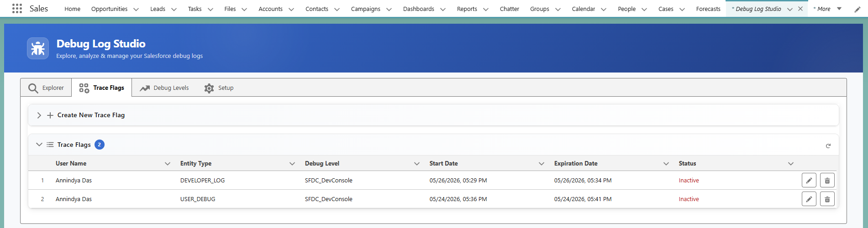Click the Inactive status in row 1
The image size is (868, 228).
689,181
